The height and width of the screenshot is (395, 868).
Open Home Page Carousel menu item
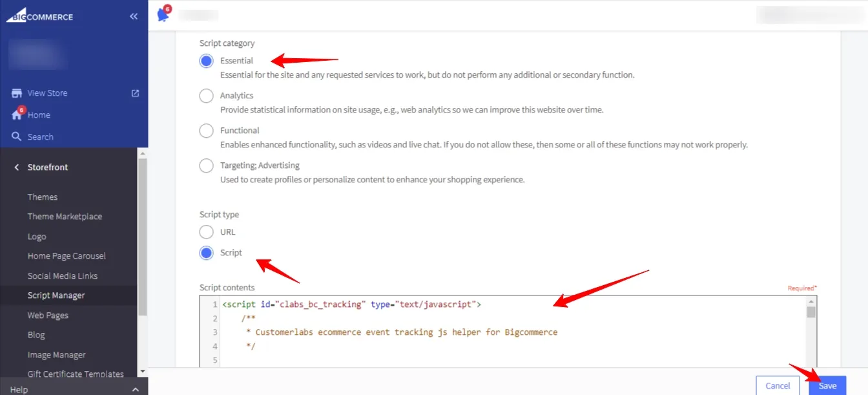(67, 256)
